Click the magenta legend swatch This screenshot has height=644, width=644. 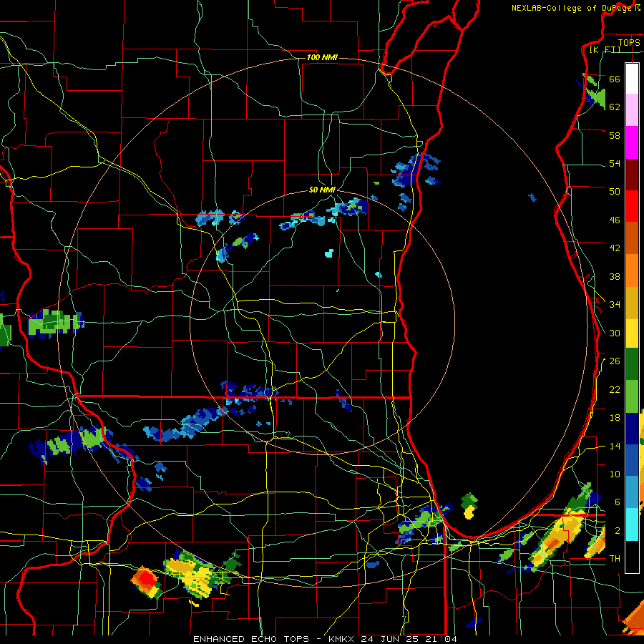(x=632, y=142)
